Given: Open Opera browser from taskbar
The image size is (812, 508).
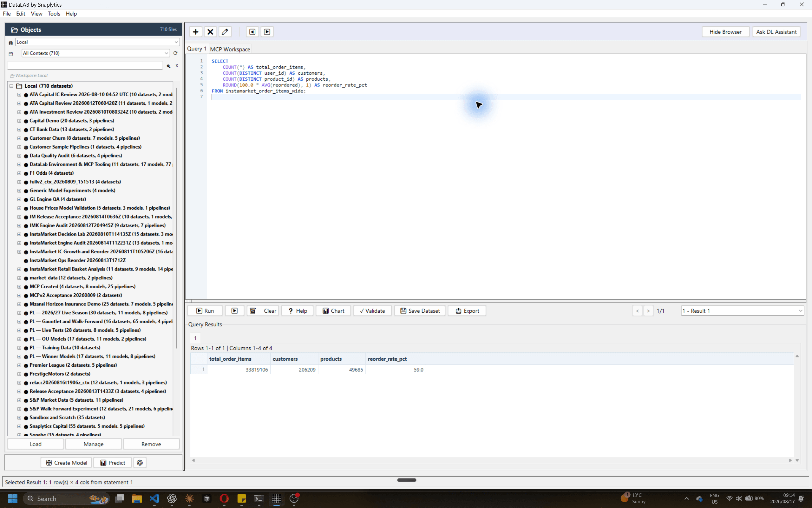Looking at the screenshot, I should click(x=224, y=498).
